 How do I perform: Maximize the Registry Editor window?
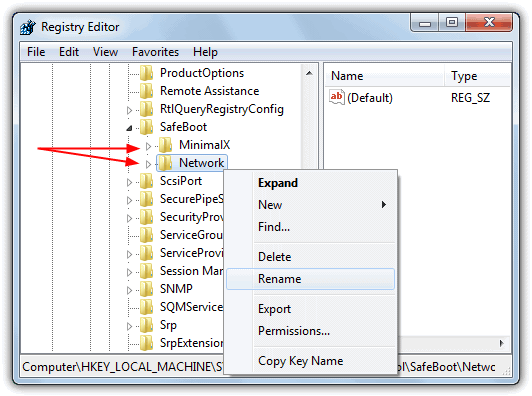pyautogui.click(x=452, y=23)
